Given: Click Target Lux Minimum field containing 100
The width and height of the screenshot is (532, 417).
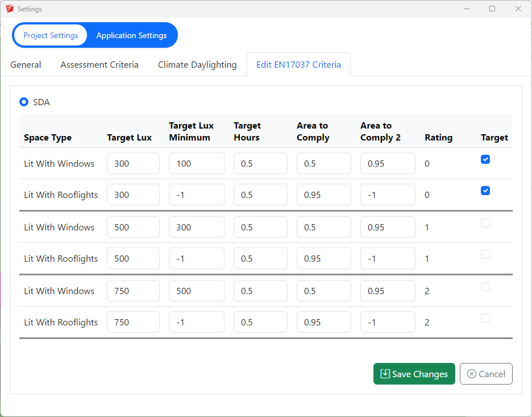Looking at the screenshot, I should click(x=196, y=163).
